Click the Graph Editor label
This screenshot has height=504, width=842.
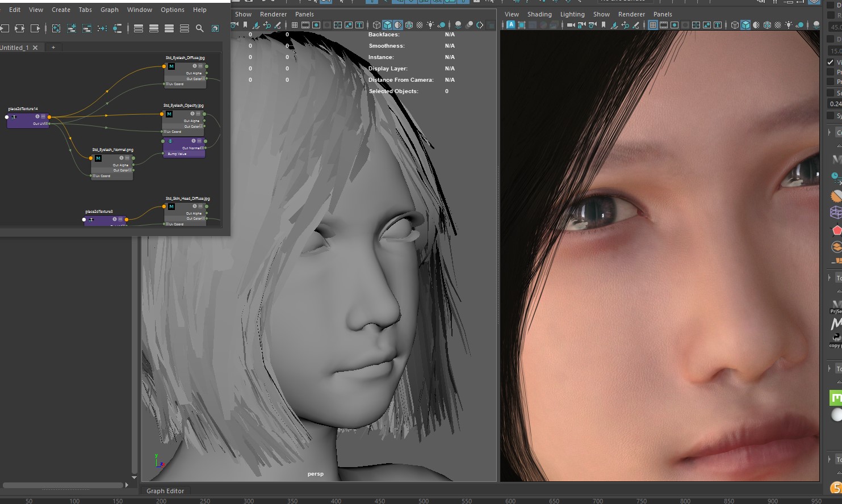coord(165,491)
